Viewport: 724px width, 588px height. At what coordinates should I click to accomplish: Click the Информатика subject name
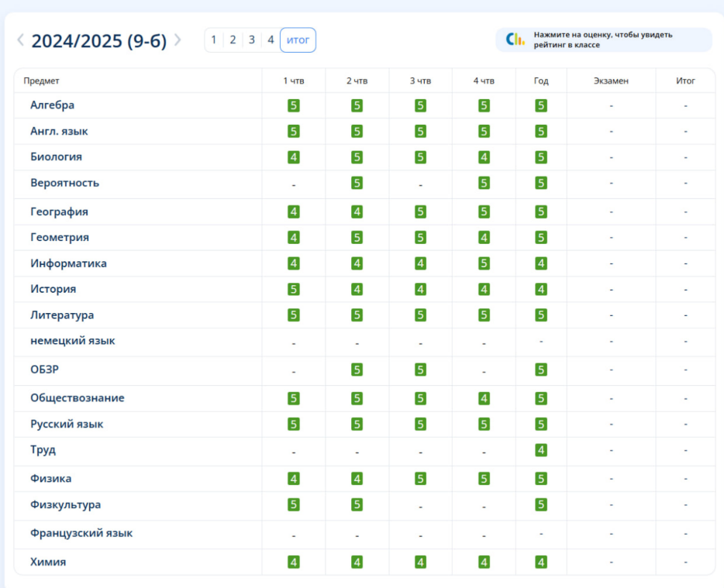tap(68, 263)
